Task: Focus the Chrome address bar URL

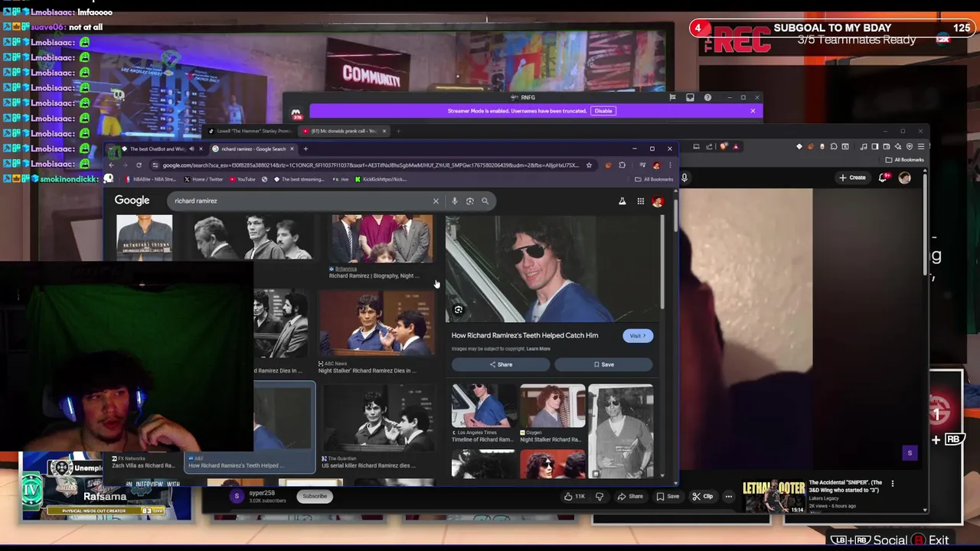Action: click(370, 165)
